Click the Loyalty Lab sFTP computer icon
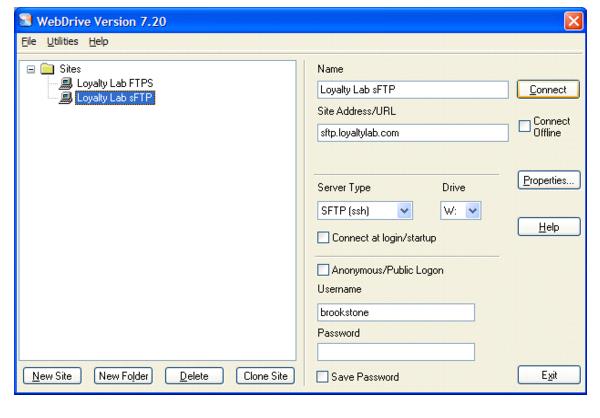Viewport: 600px width, 418px height. tap(66, 98)
